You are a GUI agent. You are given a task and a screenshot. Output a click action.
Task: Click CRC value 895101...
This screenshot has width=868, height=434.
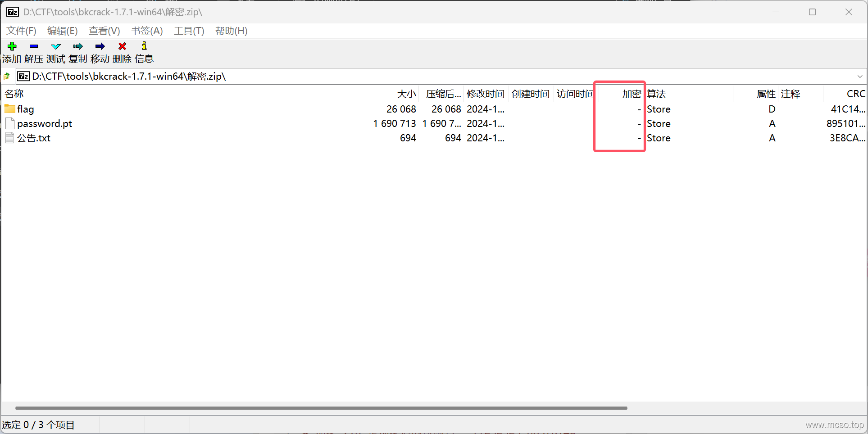846,123
